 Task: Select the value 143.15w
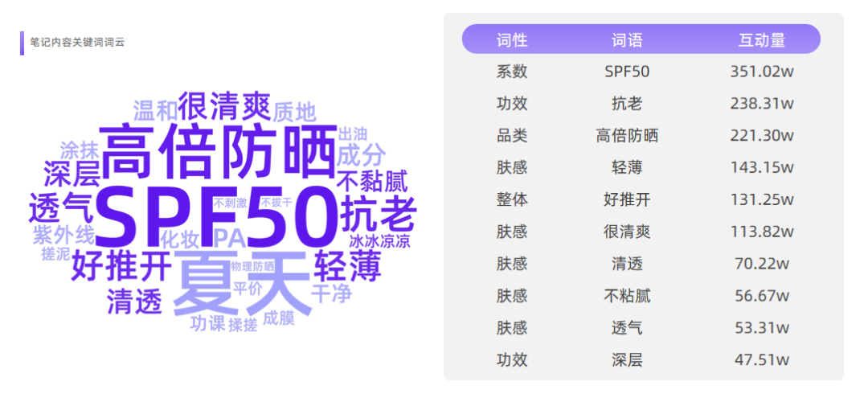[762, 168]
